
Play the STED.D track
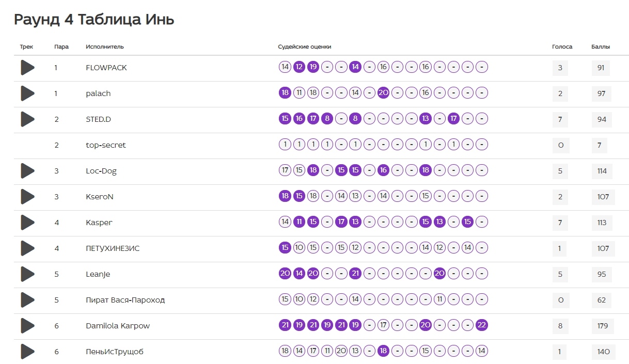point(27,119)
